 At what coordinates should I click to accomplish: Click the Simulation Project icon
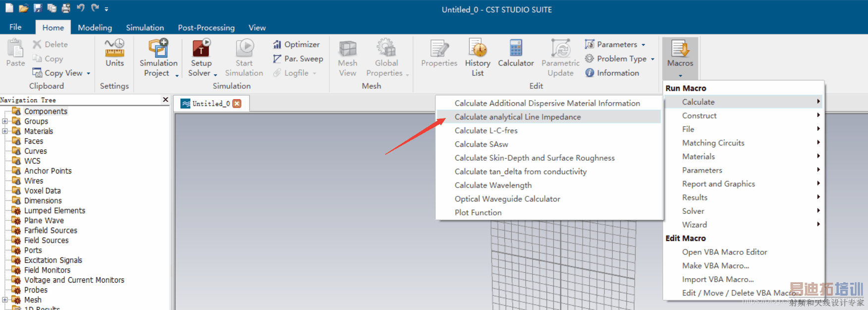tap(159, 48)
